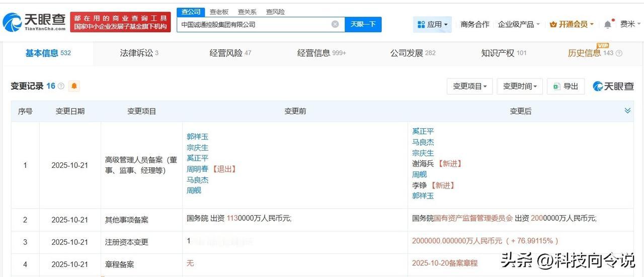The height and width of the screenshot is (277, 644).
Task: Select the 查老板 search tab
Action: 219,12
